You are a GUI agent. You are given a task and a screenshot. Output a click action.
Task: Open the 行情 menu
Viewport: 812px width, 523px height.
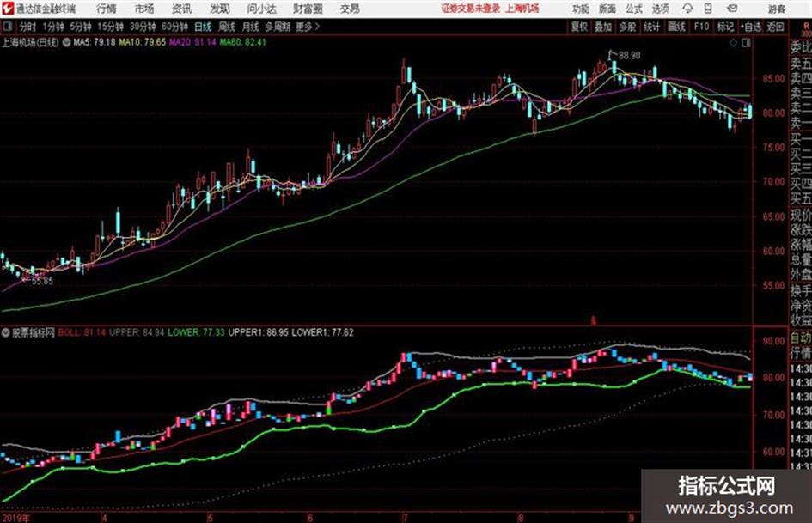107,9
